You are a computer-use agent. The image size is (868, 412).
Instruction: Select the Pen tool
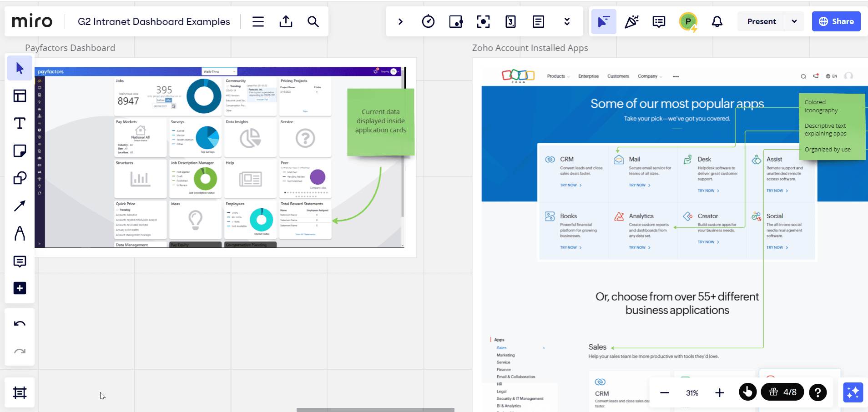click(x=20, y=233)
